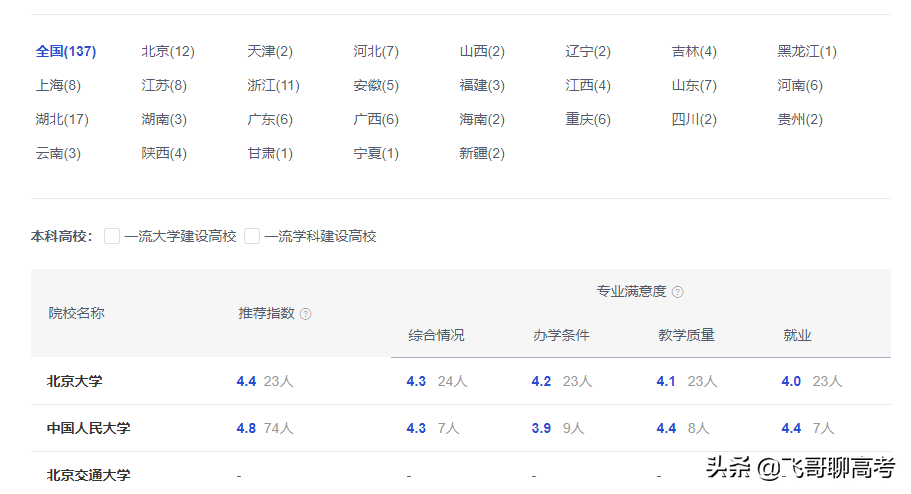
Task: Click 中国人民大学 办学条件 score 3.9
Action: tap(541, 428)
